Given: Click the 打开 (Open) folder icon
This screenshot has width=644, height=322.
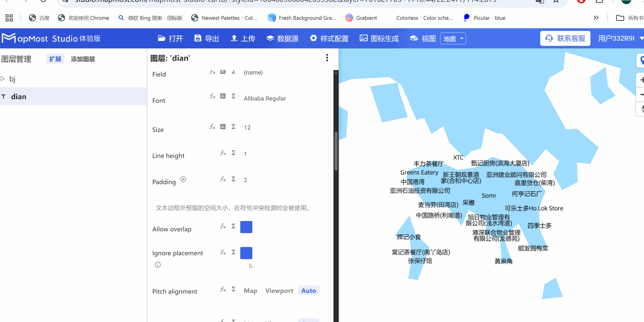Looking at the screenshot, I should point(161,38).
